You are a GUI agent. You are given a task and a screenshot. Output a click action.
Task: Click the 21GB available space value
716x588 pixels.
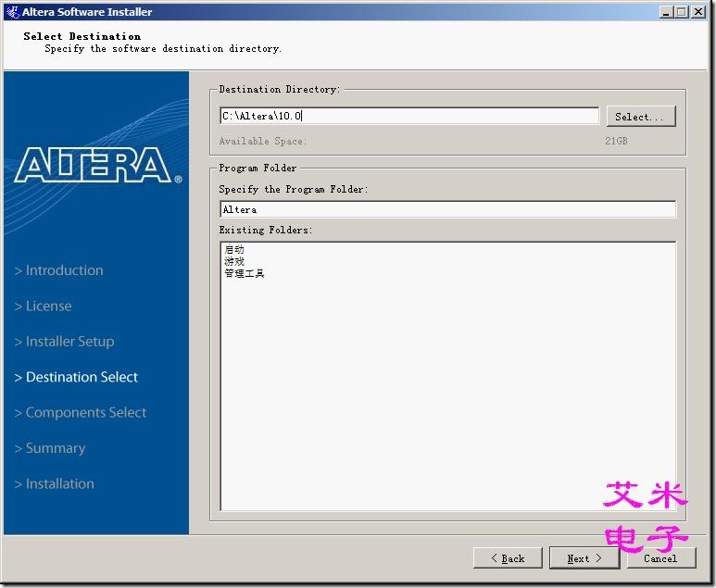pos(616,141)
